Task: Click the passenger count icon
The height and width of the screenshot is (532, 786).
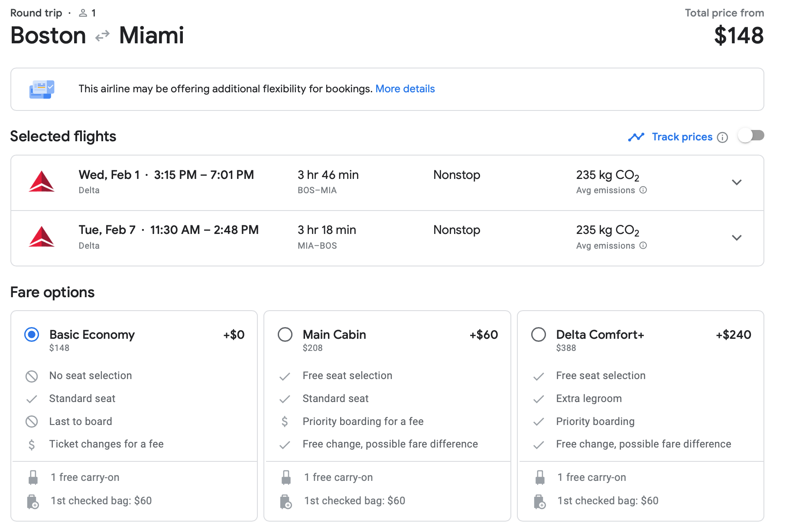Action: [83, 13]
